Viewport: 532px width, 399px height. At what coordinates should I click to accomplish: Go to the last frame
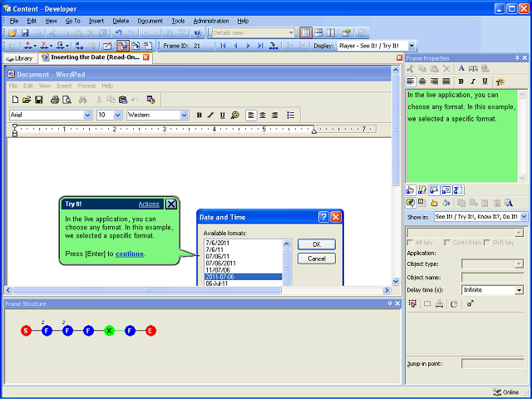point(260,46)
